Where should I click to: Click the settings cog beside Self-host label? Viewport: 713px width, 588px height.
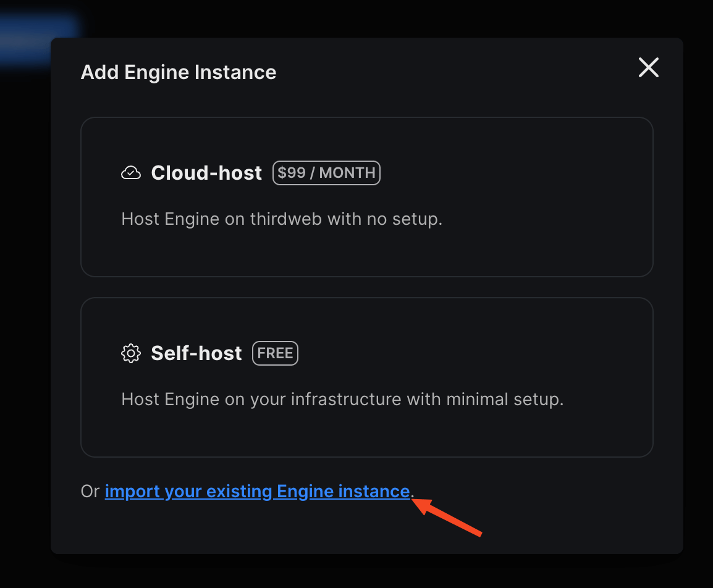pyautogui.click(x=130, y=353)
